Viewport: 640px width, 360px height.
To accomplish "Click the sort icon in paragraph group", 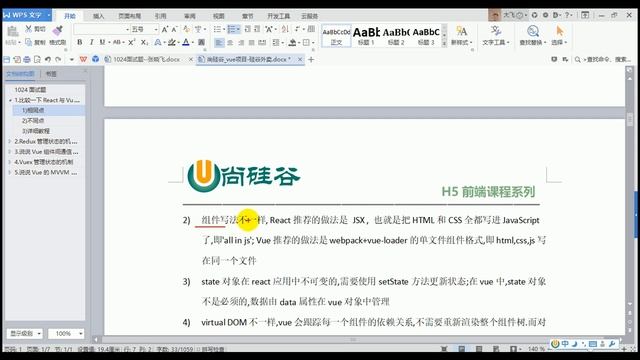I will click(285, 29).
